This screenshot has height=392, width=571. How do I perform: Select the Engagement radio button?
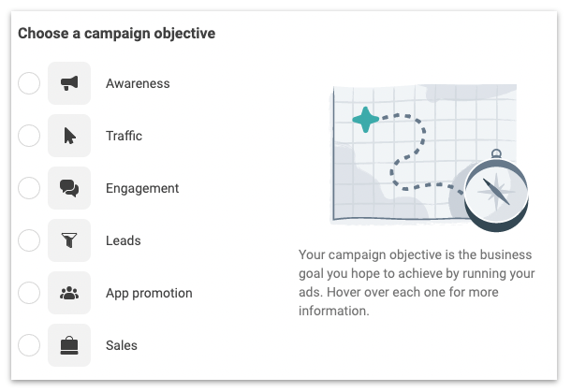(x=29, y=188)
